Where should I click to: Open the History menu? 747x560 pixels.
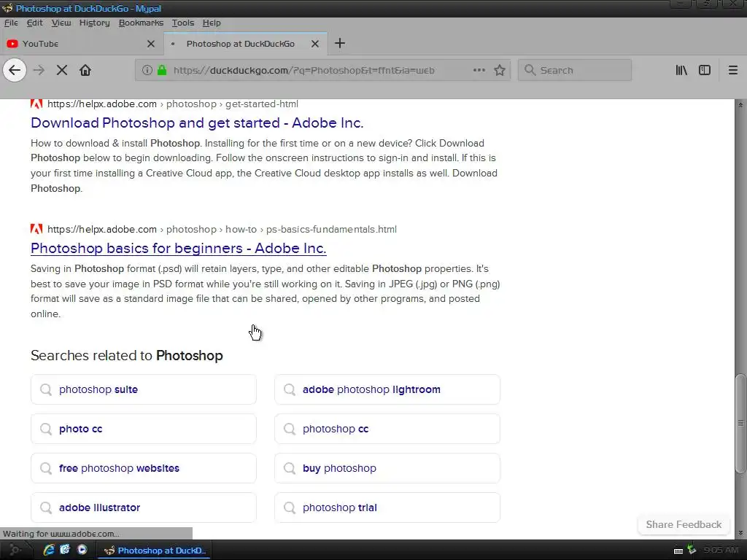(94, 23)
